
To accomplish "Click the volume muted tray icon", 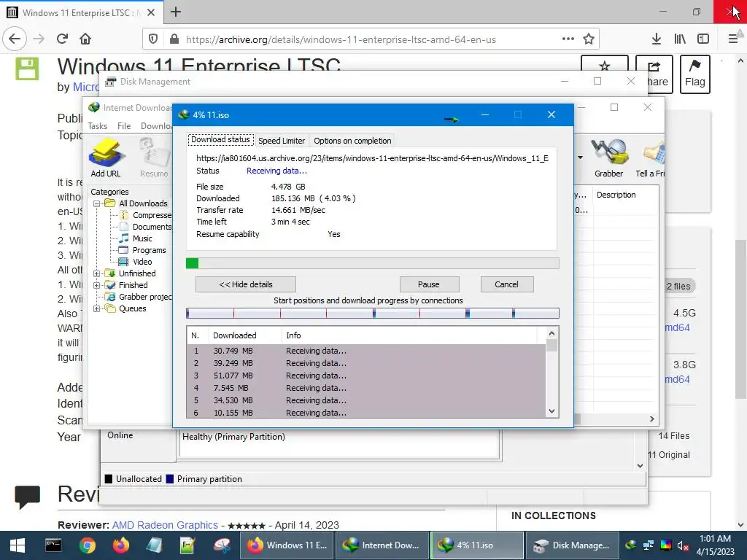I will click(683, 545).
